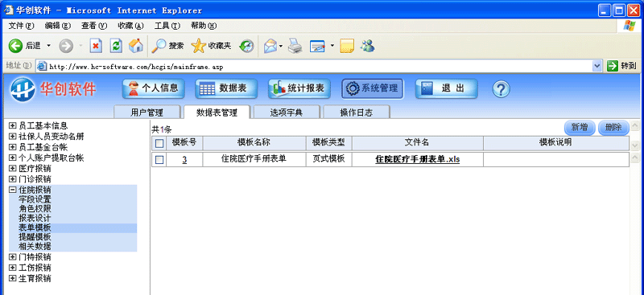The image size is (644, 295).
Task: Open the 系统管理 section
Action: pyautogui.click(x=373, y=88)
